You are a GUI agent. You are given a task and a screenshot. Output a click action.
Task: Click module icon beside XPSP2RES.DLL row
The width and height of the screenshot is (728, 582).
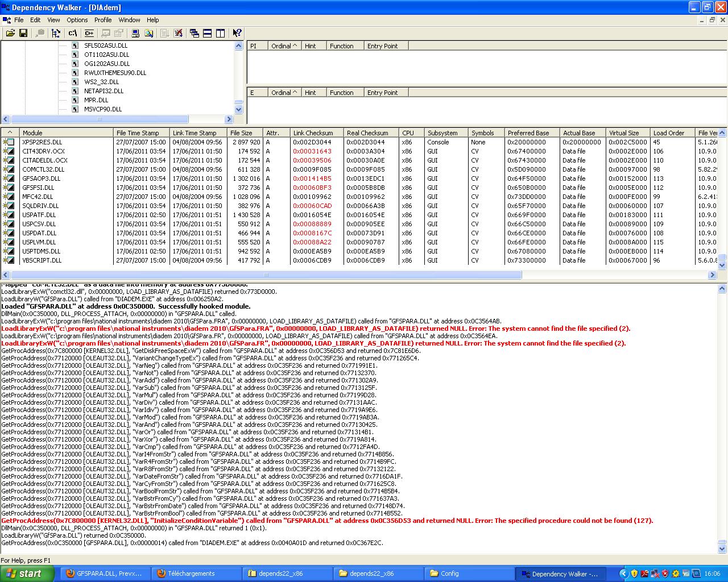click(x=9, y=142)
